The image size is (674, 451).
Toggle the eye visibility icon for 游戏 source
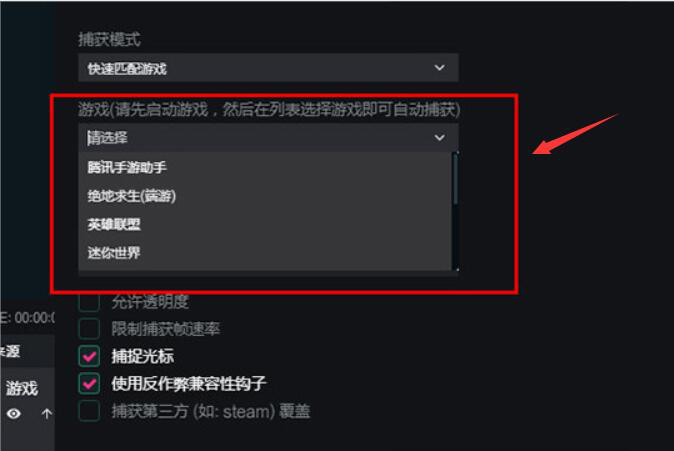14,414
